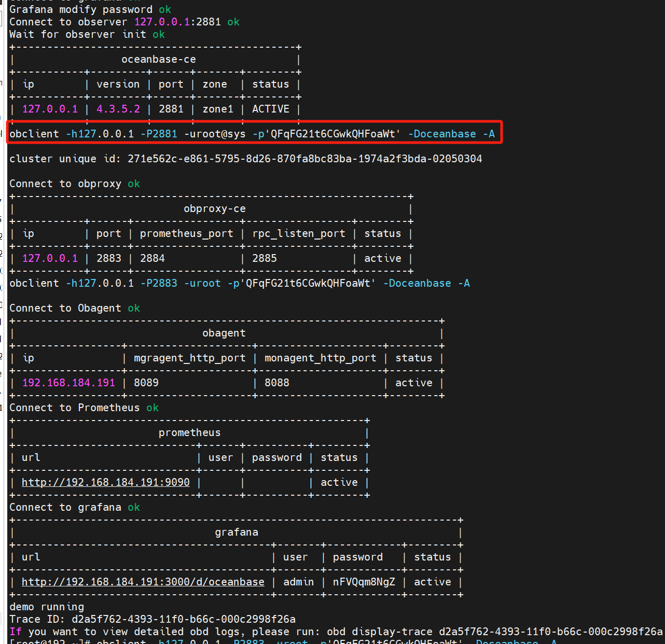665x644 pixels.
Task: Click the zone1 cell
Action: pyautogui.click(x=218, y=109)
